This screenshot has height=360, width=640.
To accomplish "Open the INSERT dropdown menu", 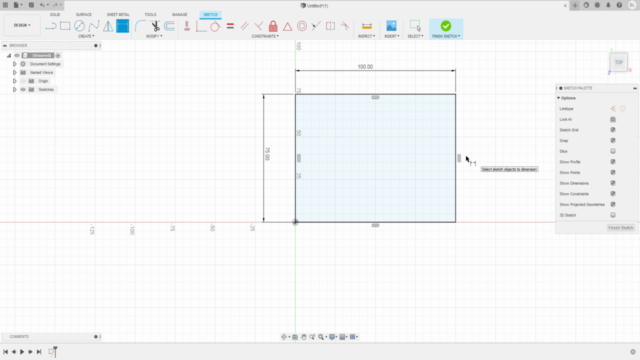I will 392,36.
